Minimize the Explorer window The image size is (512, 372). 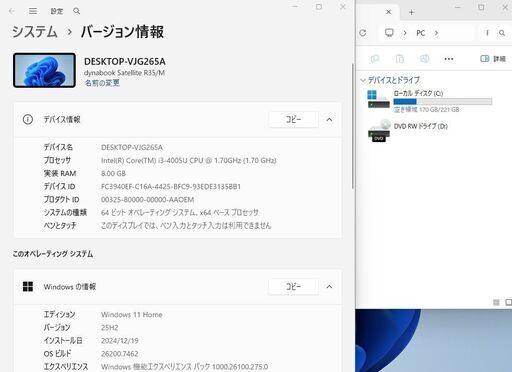click(458, 7)
